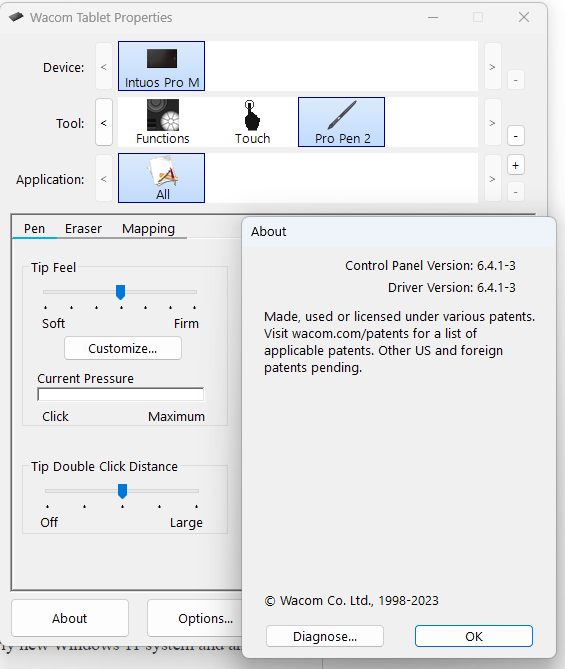This screenshot has height=669, width=565.
Task: Remove application with minus button
Action: coord(515,192)
